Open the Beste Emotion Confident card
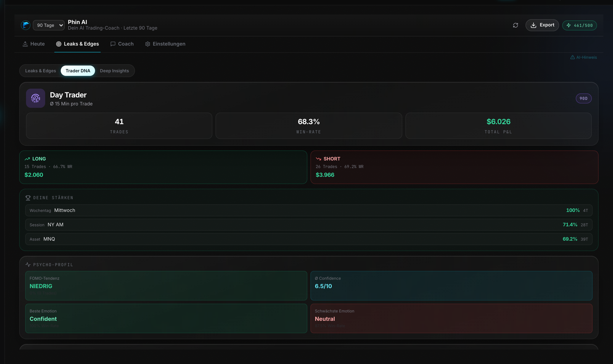613x364 pixels. (x=166, y=318)
